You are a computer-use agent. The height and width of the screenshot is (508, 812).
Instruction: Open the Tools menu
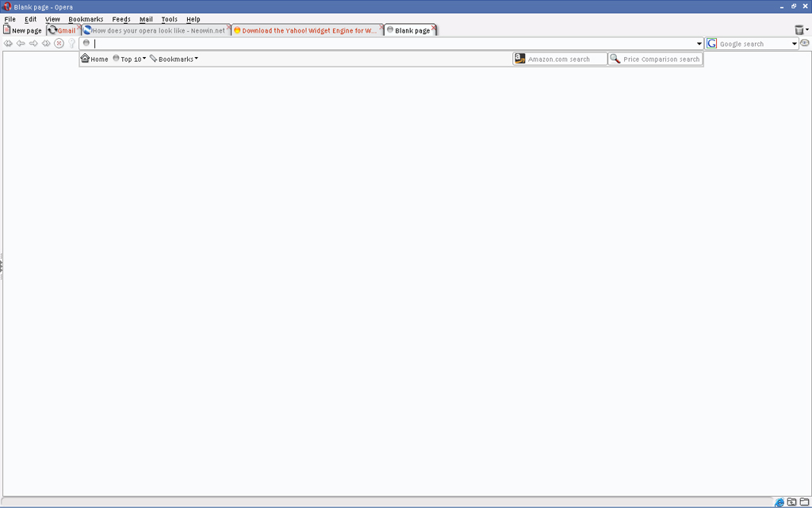170,19
